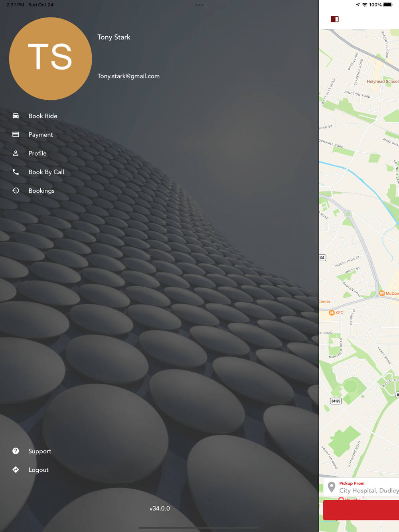Image resolution: width=399 pixels, height=532 pixels.
Task: Open the Book Ride menu item
Action: click(x=43, y=116)
